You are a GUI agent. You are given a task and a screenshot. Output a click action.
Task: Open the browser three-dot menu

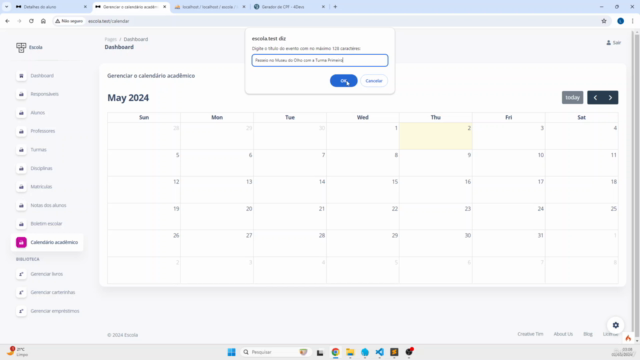pyautogui.click(x=633, y=21)
